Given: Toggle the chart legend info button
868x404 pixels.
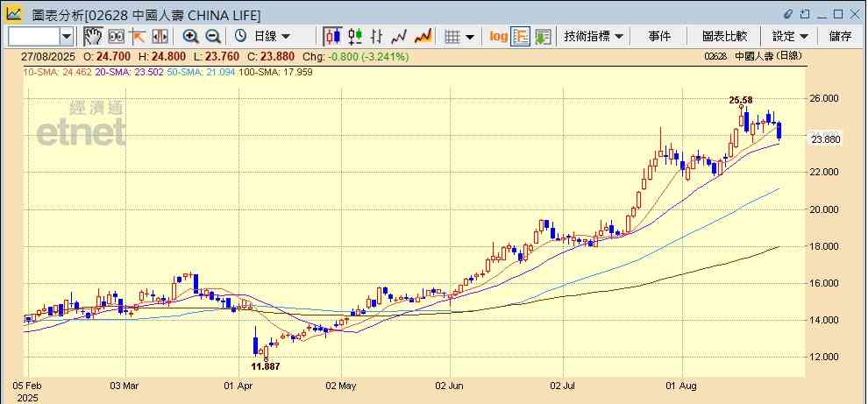Looking at the screenshot, I should tap(520, 37).
